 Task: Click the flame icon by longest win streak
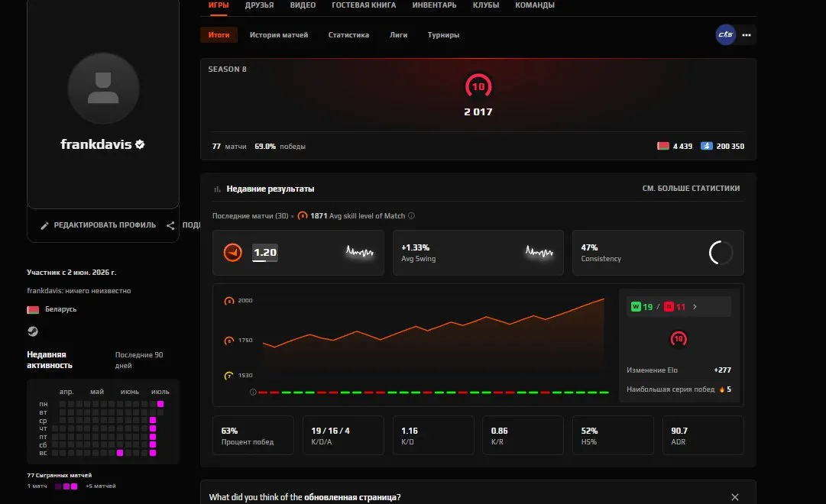click(x=721, y=389)
